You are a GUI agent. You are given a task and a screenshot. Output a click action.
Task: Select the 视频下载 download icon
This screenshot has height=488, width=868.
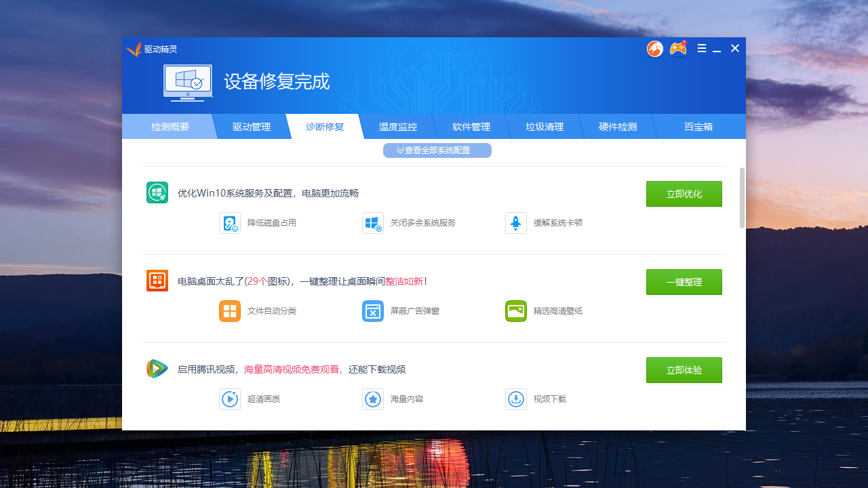(x=516, y=399)
